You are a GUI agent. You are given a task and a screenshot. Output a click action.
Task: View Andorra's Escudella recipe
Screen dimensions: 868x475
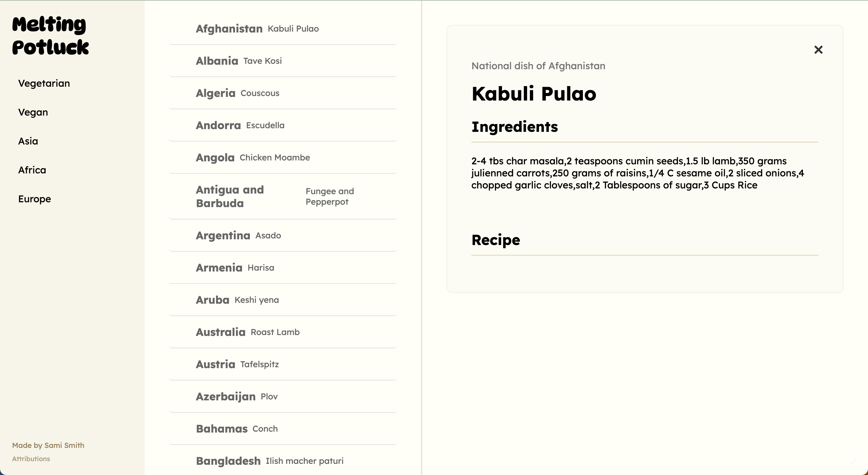point(282,126)
